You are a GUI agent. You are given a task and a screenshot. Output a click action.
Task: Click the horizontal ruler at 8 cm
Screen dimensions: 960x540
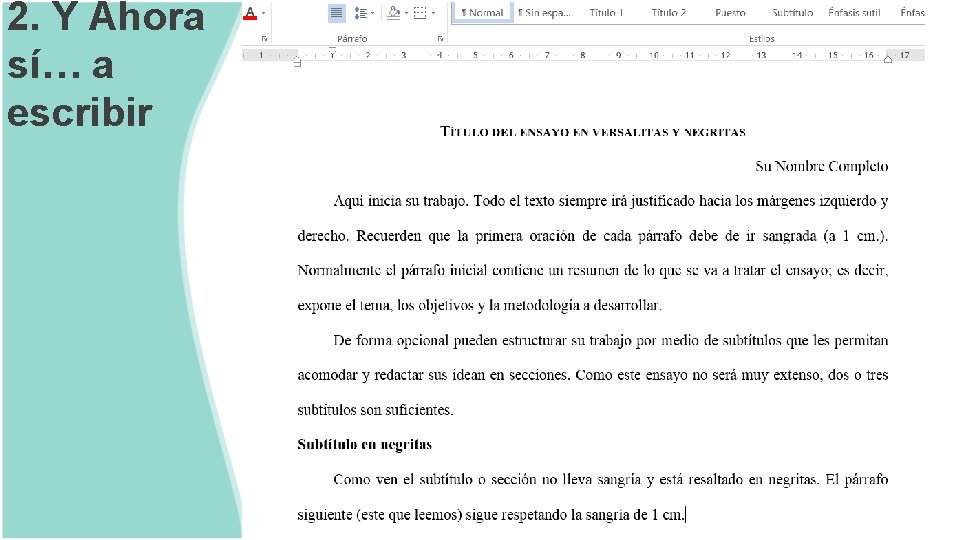pos(582,55)
